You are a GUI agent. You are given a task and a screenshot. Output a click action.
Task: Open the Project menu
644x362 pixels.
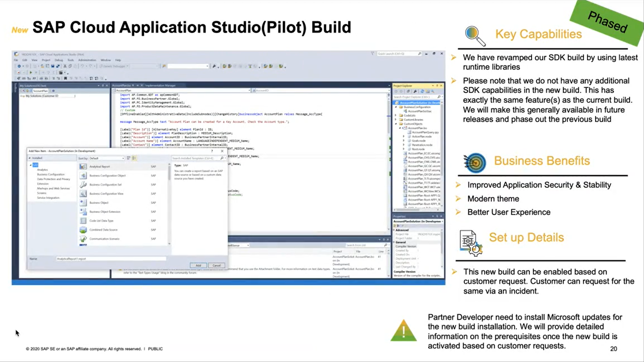tap(46, 60)
